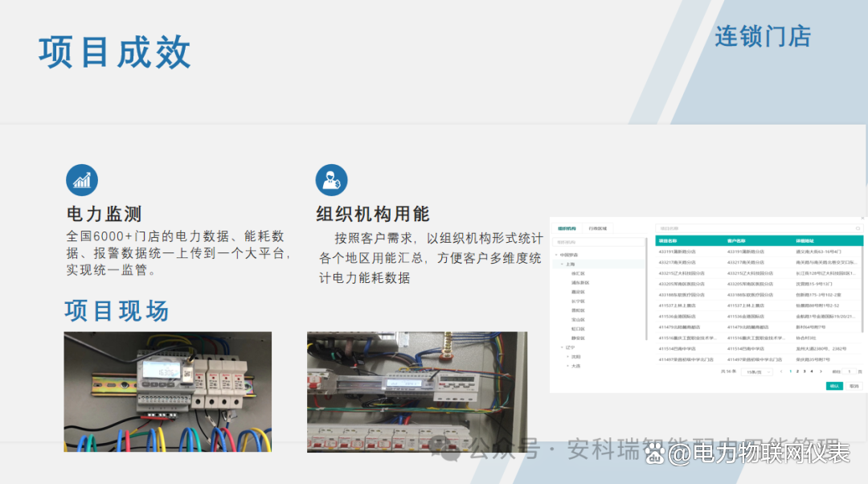Image resolution: width=868 pixels, height=484 pixels.
Task: Click 411479 entry in 客户名称 column
Action: 748,327
